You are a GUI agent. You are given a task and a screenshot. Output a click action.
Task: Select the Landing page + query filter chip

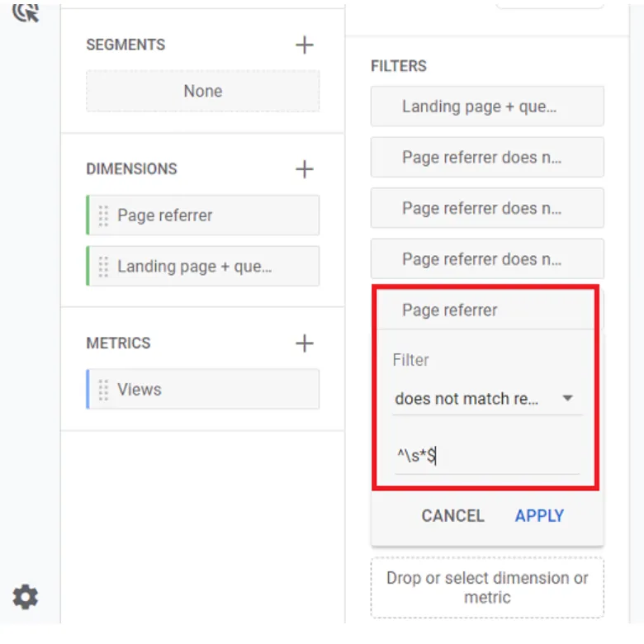(487, 107)
